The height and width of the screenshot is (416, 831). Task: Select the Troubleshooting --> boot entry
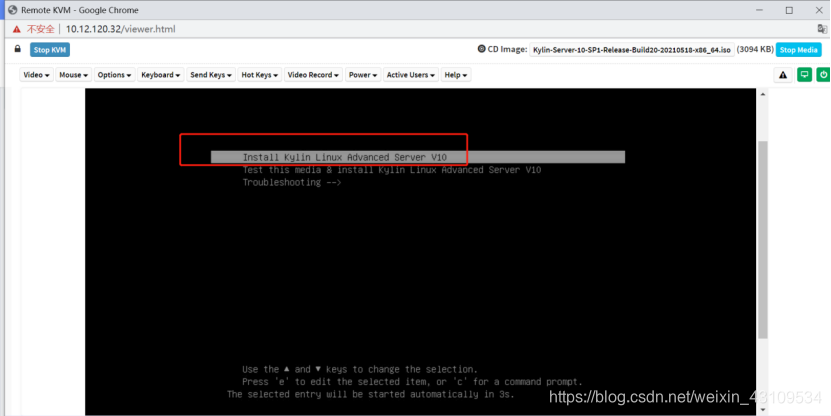(291, 182)
